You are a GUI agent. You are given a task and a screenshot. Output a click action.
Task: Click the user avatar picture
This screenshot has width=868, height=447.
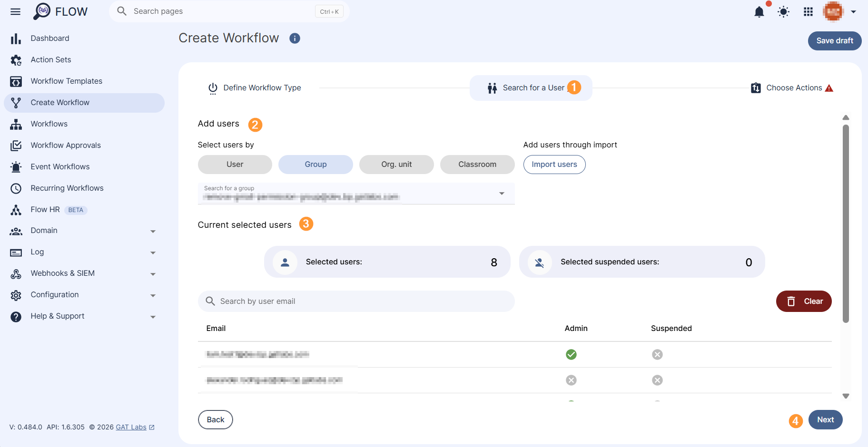(x=833, y=11)
